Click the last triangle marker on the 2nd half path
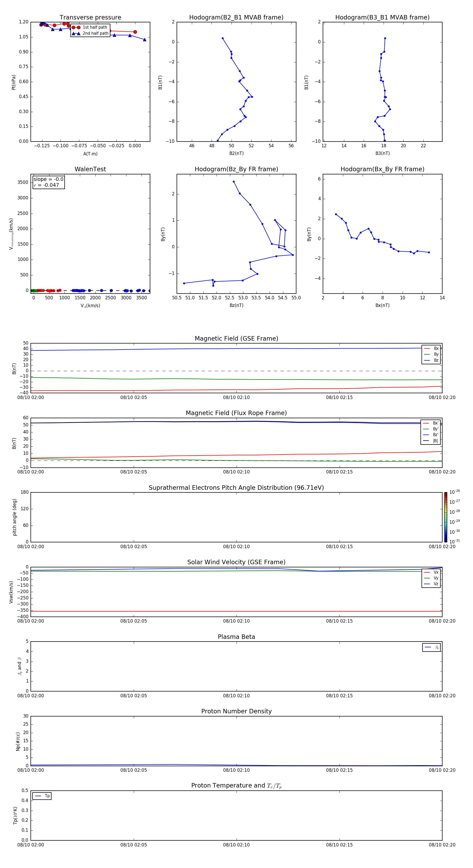The image size is (473, 868). [x=145, y=40]
